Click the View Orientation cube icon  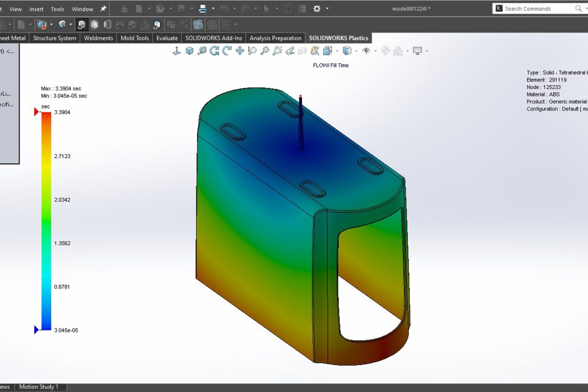327,51
